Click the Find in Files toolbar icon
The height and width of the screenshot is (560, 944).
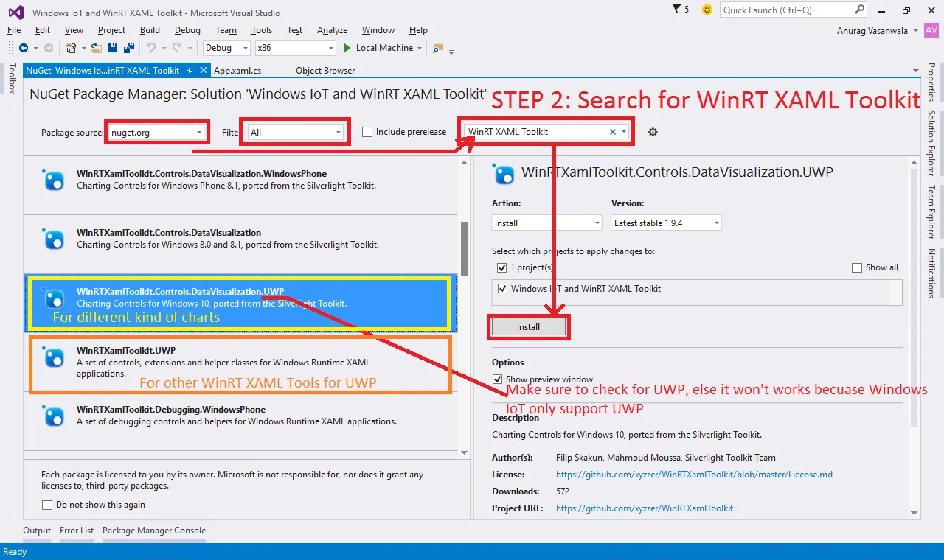438,48
